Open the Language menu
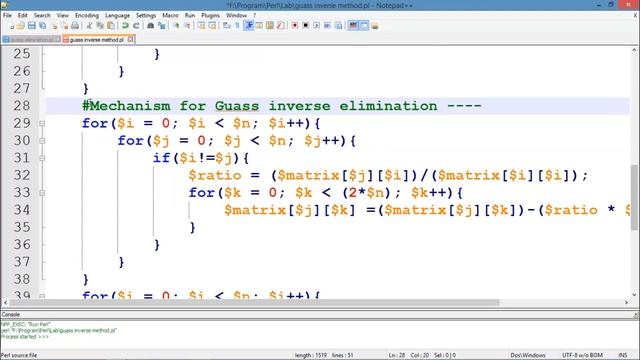 tap(117, 15)
